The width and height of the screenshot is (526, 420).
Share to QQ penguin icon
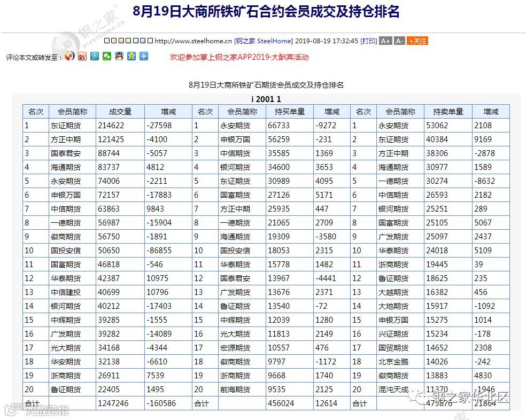click(119, 56)
